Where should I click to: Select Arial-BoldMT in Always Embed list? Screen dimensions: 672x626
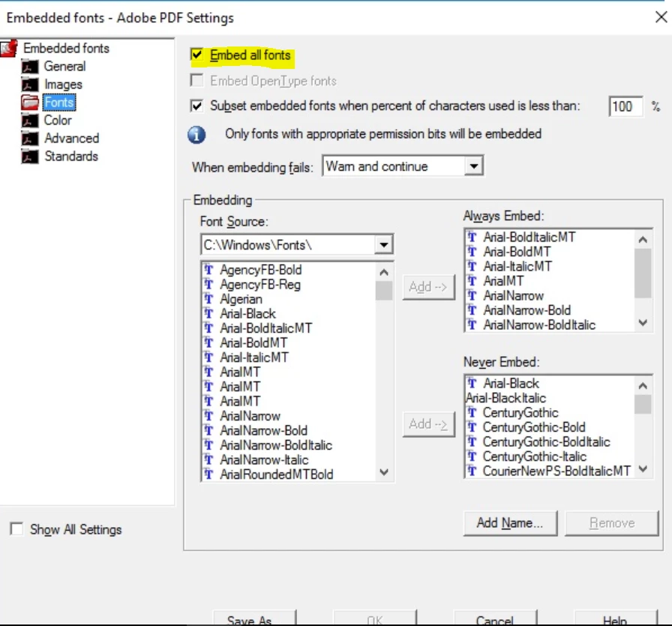point(517,251)
